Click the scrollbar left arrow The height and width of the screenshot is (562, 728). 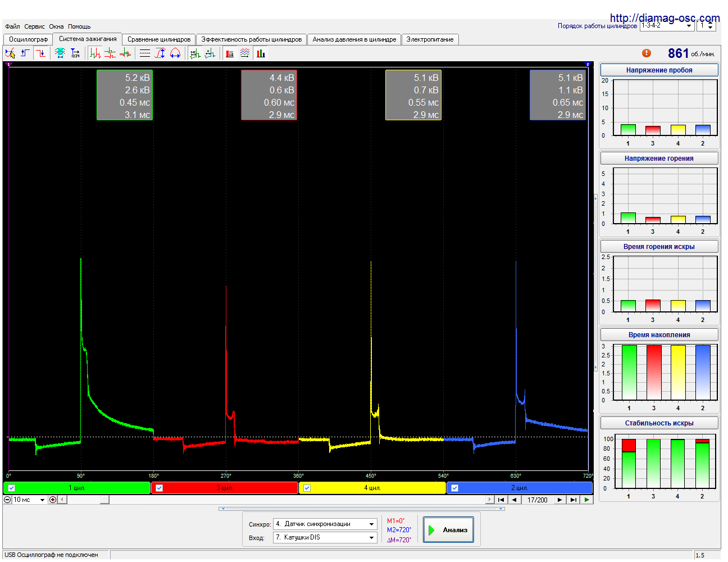[62, 500]
